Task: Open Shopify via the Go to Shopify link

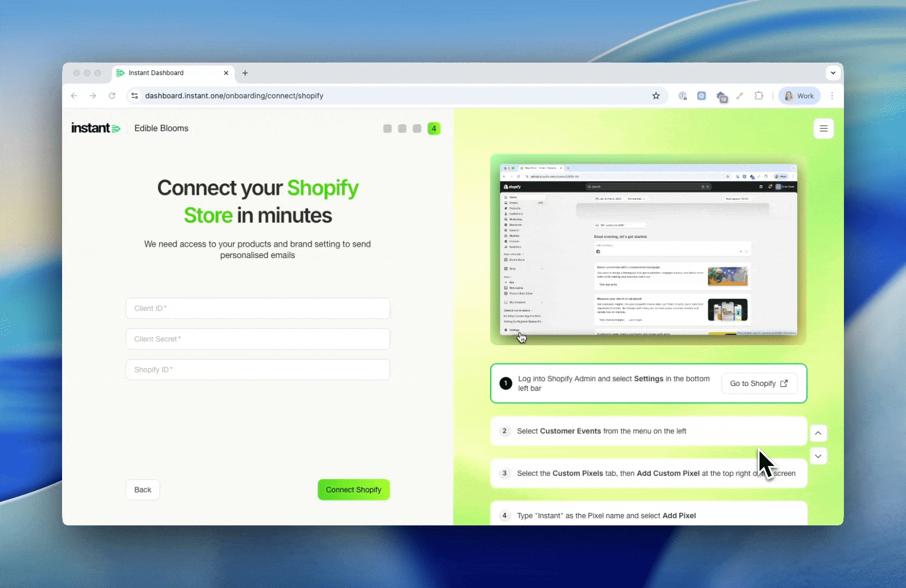Action: click(x=758, y=383)
